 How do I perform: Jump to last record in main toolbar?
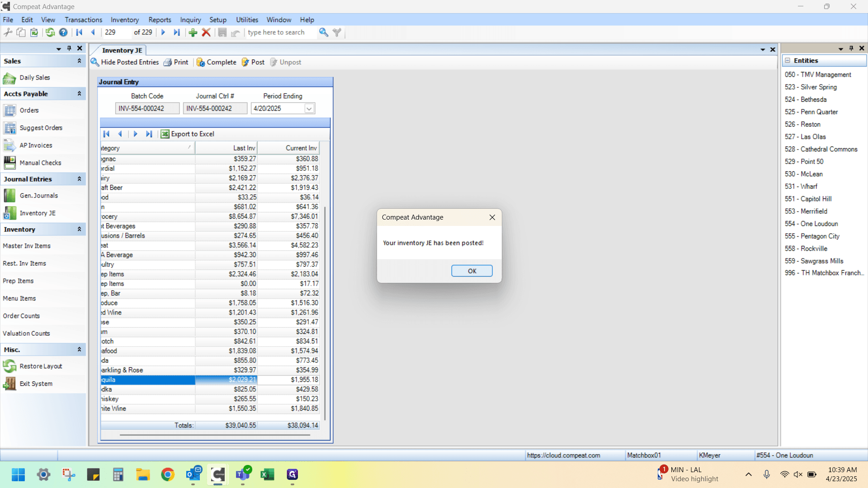point(177,32)
